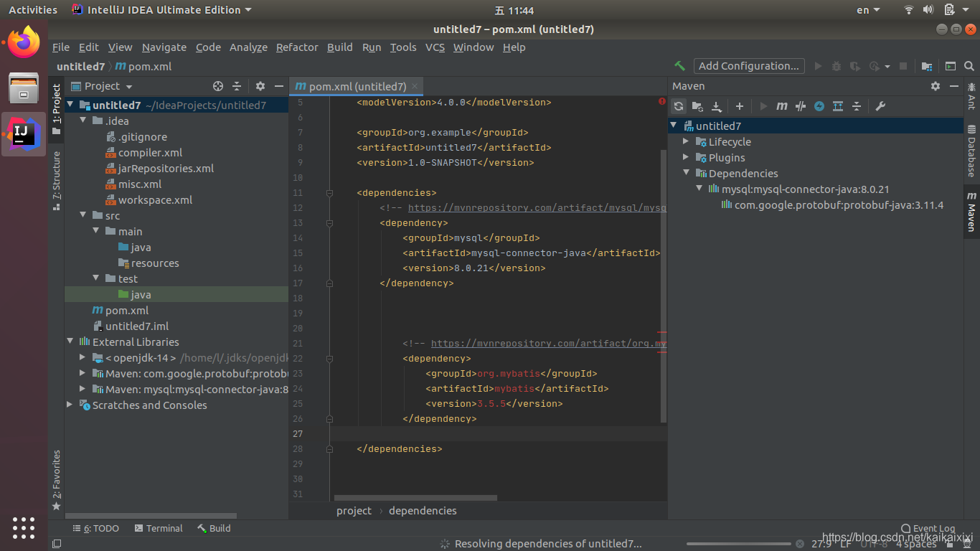Open Terminal bottom tab
This screenshot has width=980, height=551.
pos(158,528)
